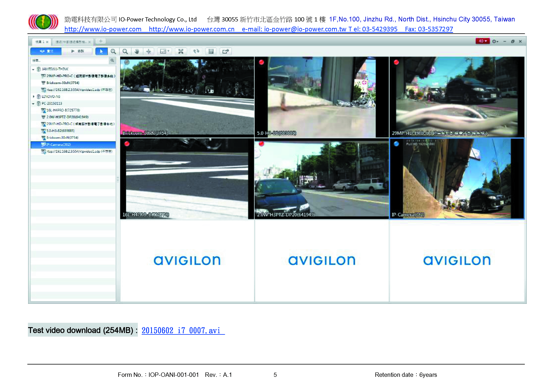This screenshot has width=555, height=392.
Task: Select 29MP-HD-PRO-C under PC-20150113 in tree
Action: [x=73, y=124]
